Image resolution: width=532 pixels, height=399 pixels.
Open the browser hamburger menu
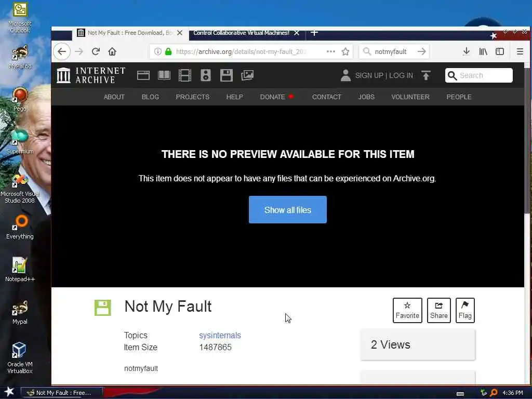[x=520, y=51]
